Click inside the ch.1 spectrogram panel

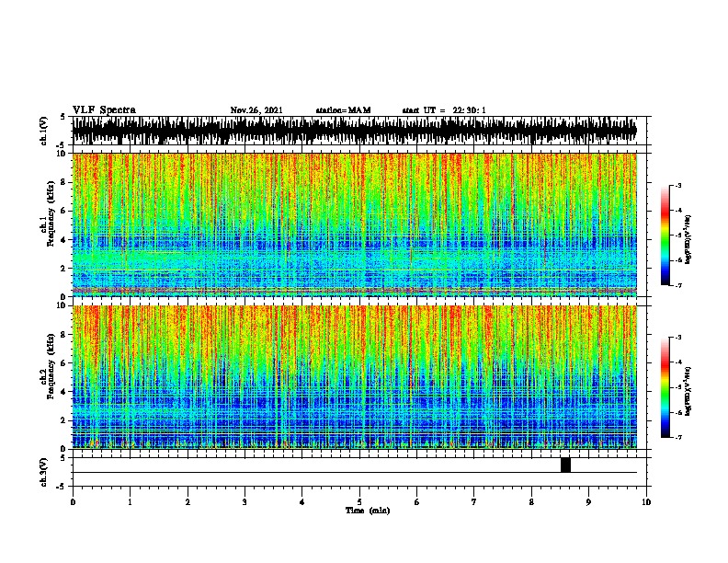[355, 224]
